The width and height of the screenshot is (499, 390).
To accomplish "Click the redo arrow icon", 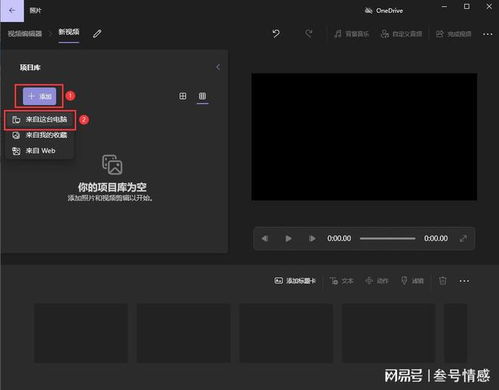I will tap(309, 33).
